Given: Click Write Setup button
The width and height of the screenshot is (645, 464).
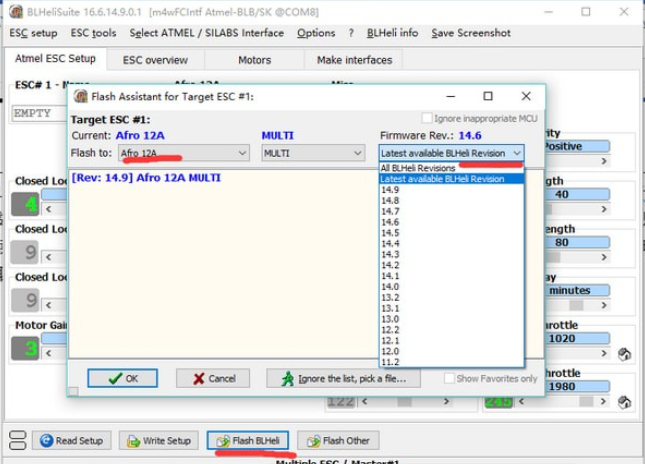Looking at the screenshot, I should point(159,441).
